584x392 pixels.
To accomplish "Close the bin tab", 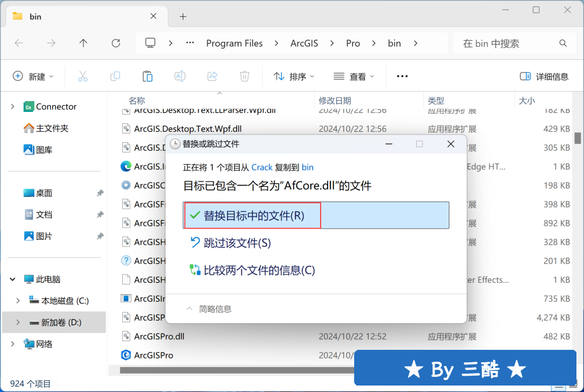I will 154,16.
